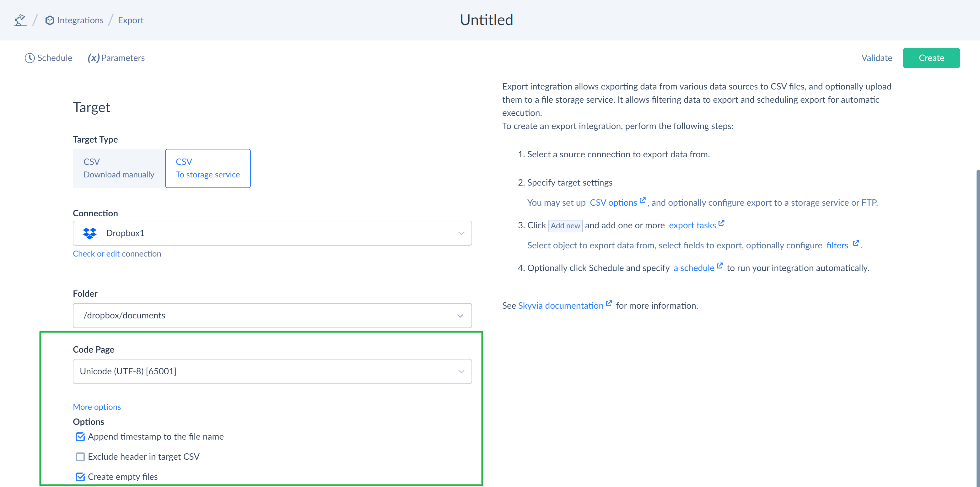Click external link icon after Skyvia documentation

(609, 303)
